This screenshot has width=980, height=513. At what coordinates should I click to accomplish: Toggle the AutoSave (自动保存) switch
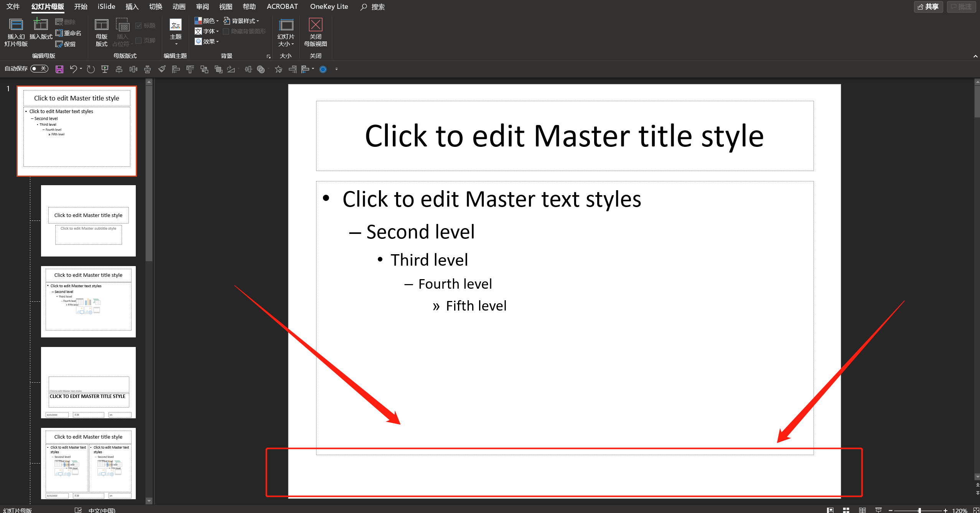pos(39,69)
